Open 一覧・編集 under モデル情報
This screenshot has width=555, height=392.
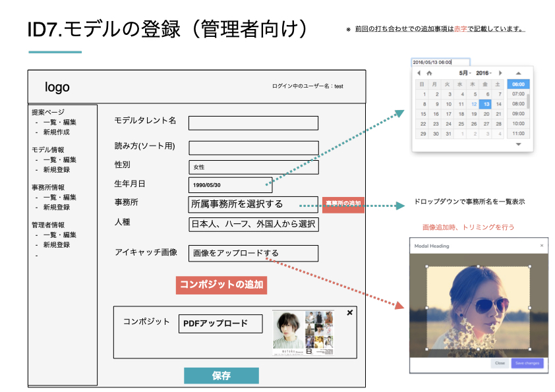point(59,159)
